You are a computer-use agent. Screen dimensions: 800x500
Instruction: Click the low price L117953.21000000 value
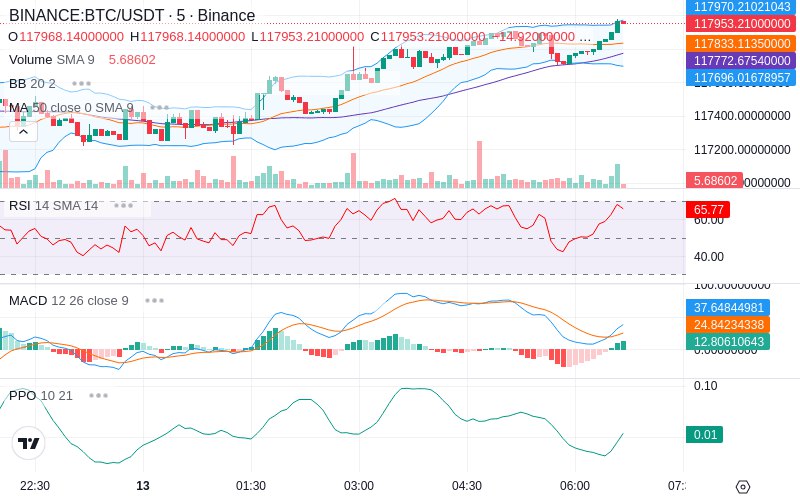pyautogui.click(x=308, y=37)
